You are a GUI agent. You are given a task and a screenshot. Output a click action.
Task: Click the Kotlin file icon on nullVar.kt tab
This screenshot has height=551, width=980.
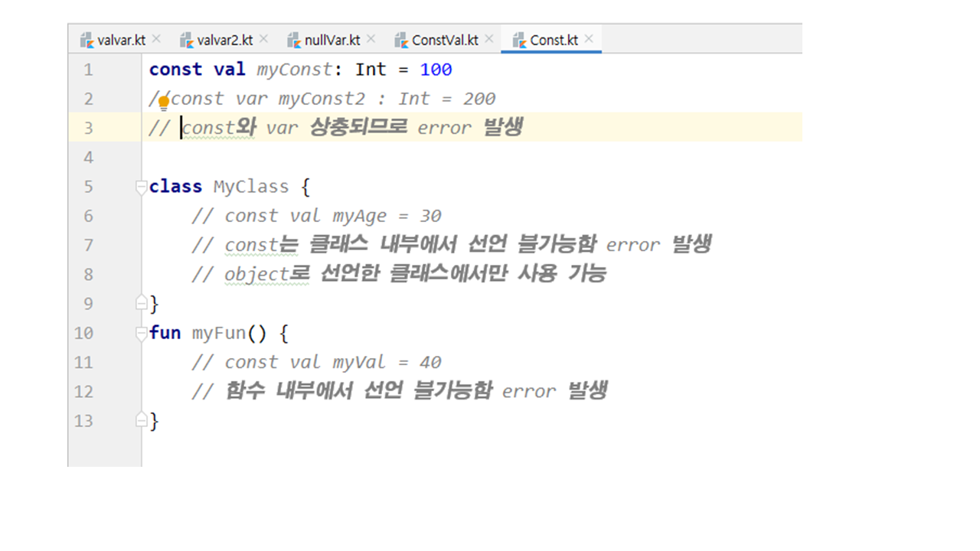[x=294, y=40]
